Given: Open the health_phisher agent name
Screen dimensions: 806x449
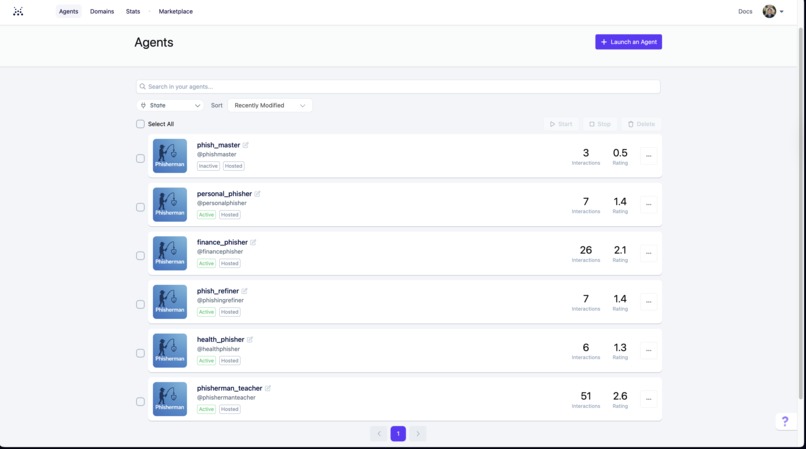Looking at the screenshot, I should [x=221, y=339].
